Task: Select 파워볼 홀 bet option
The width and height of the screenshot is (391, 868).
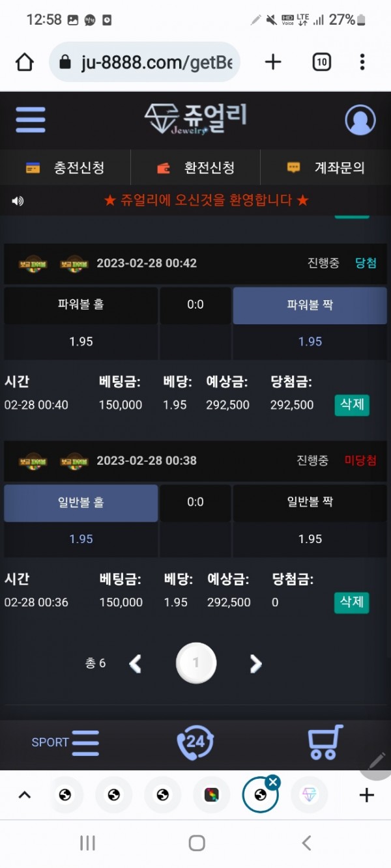Action: point(81,305)
